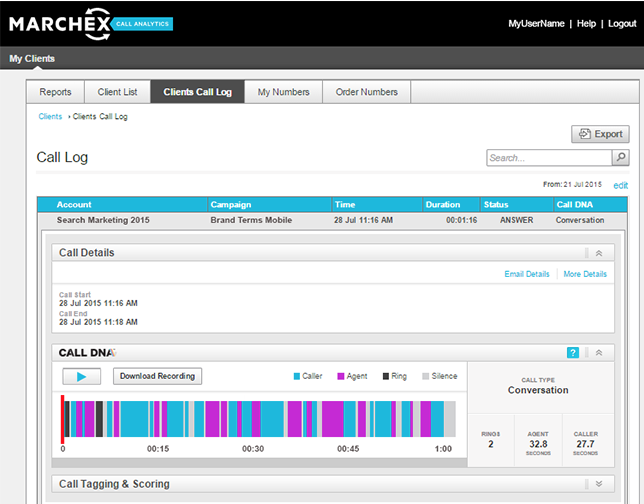Screen dimensions: 644x504
Task: Export the call log
Action: (600, 134)
